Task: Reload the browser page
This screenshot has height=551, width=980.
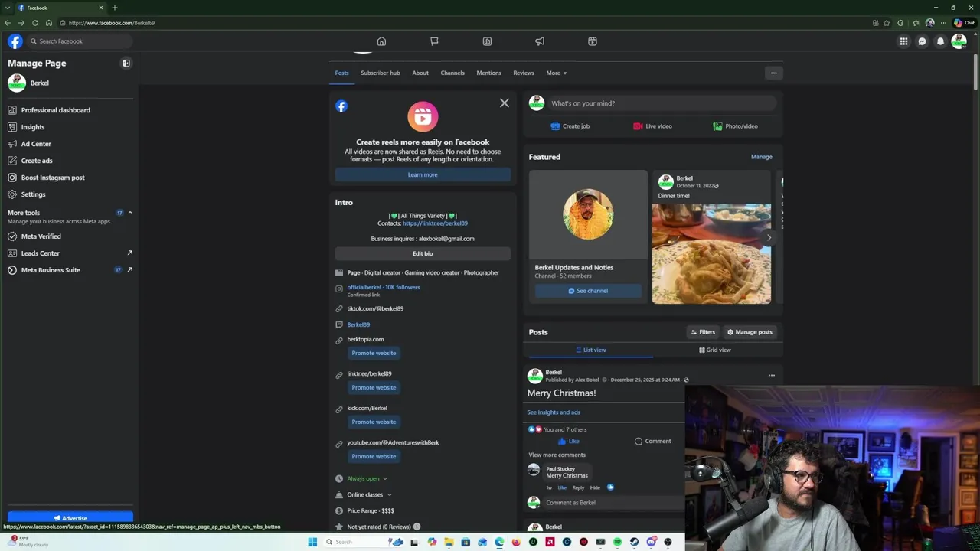Action: click(35, 23)
